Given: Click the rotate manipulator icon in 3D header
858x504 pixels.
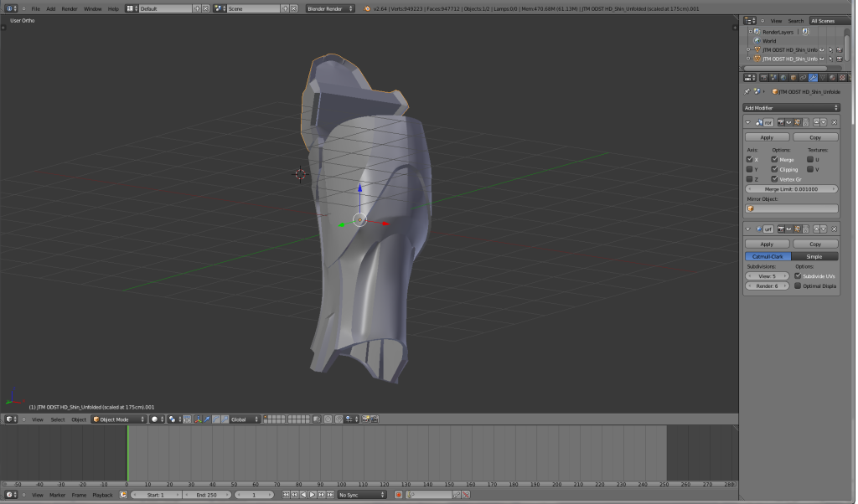Looking at the screenshot, I should pyautogui.click(x=216, y=419).
